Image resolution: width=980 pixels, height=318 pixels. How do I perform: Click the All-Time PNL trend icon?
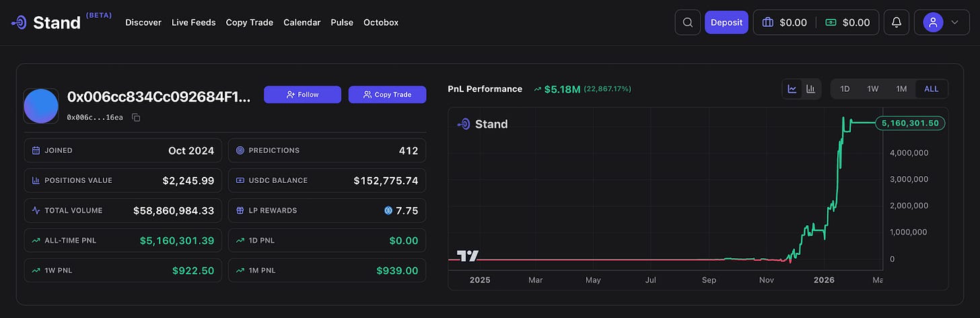(x=36, y=241)
